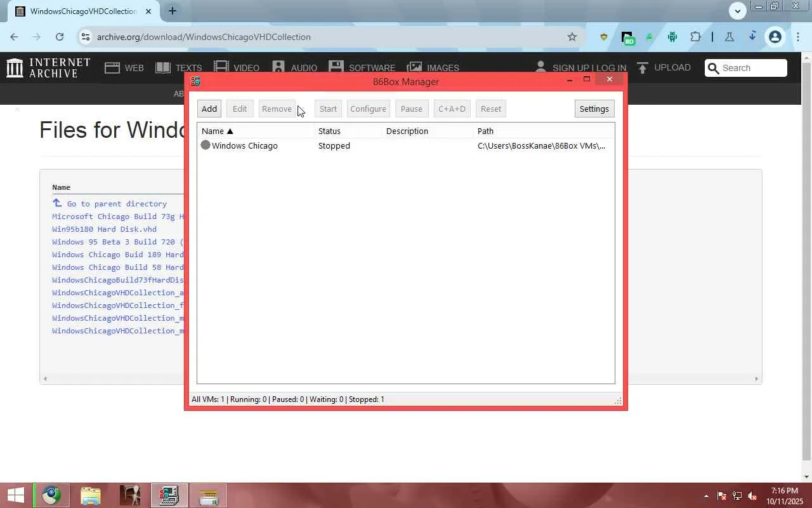Open the shield-shaped browser extension

[603, 37]
